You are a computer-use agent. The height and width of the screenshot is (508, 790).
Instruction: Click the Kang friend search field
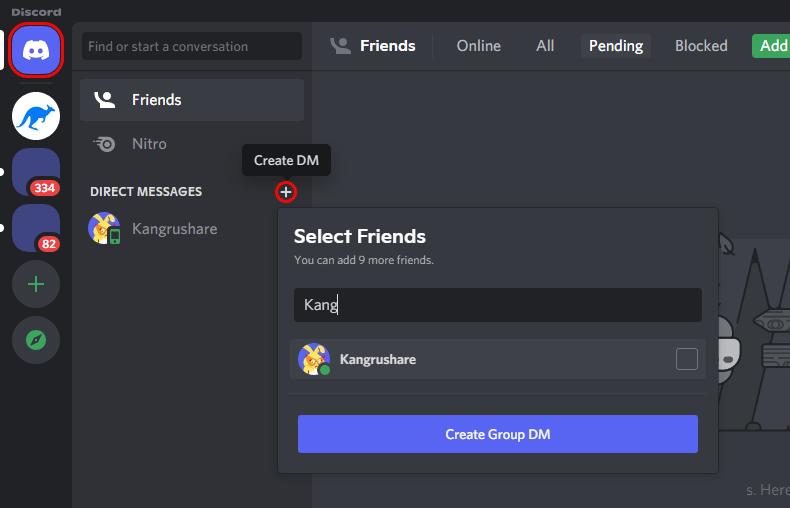(x=497, y=305)
